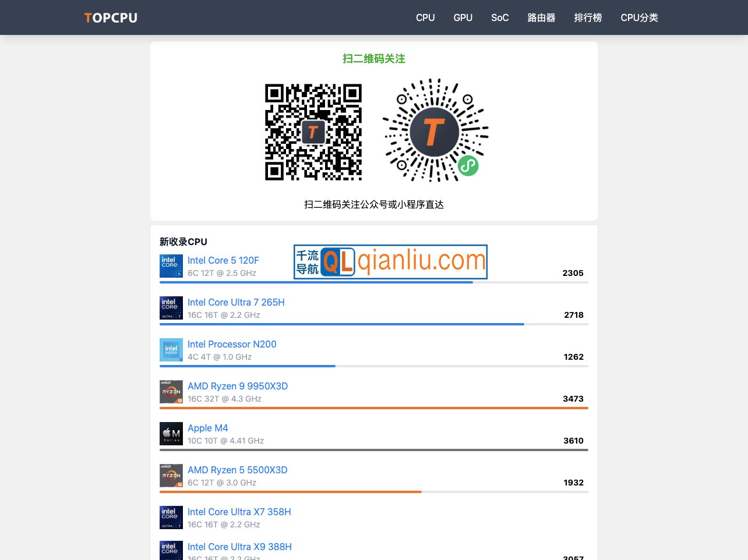Click the Apple M4 chip icon
This screenshot has height=560, width=748.
[171, 434]
